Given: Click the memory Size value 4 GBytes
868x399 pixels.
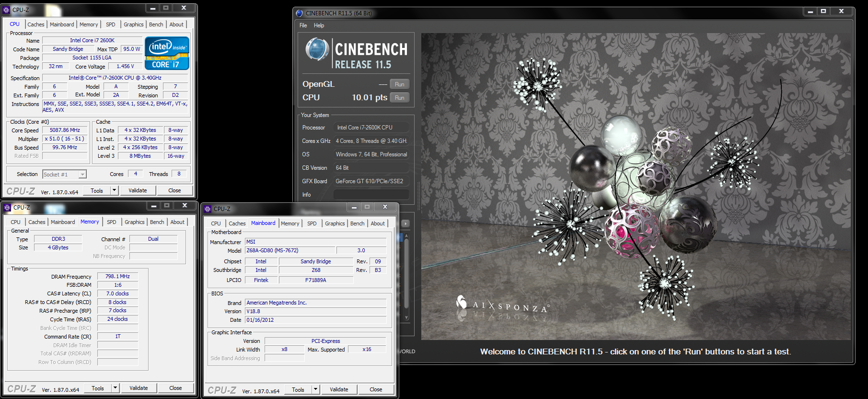Looking at the screenshot, I should (x=58, y=248).
